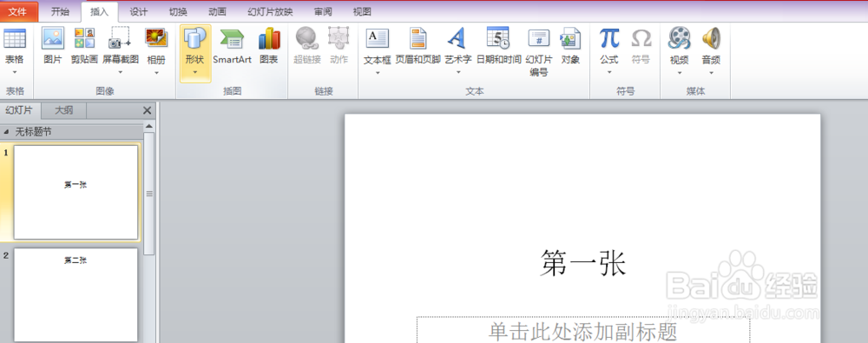This screenshot has height=343, width=868.
Task: Click the Photo Album (相册) icon
Action: (x=156, y=38)
